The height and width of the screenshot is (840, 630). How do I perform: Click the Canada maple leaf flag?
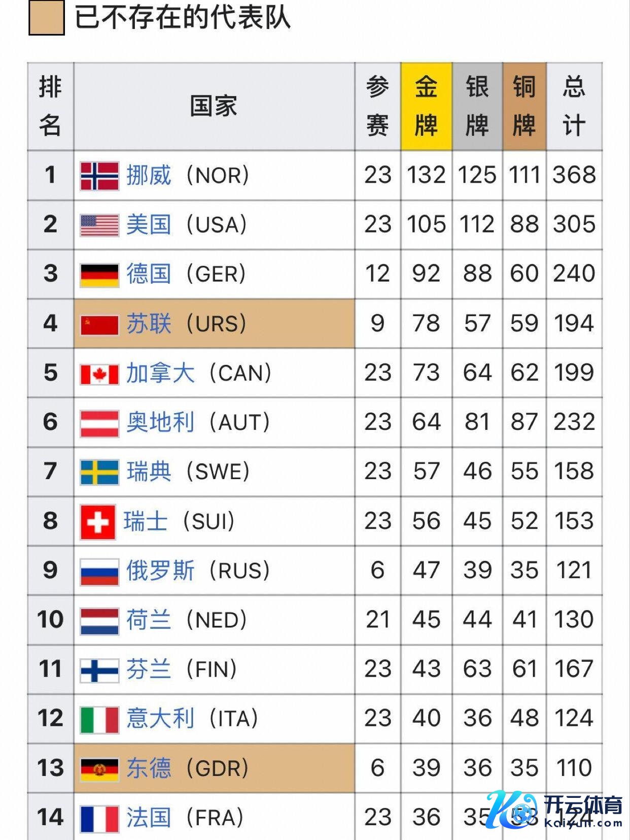click(x=100, y=374)
